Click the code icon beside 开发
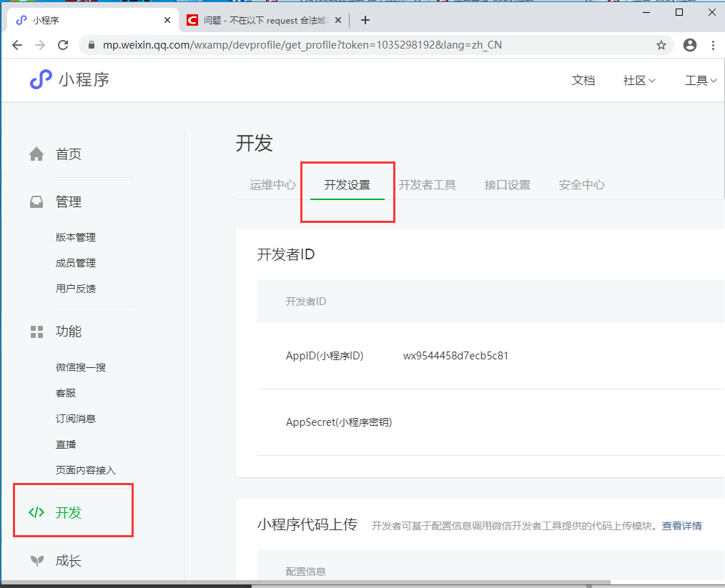The height and width of the screenshot is (588, 725). [x=36, y=512]
